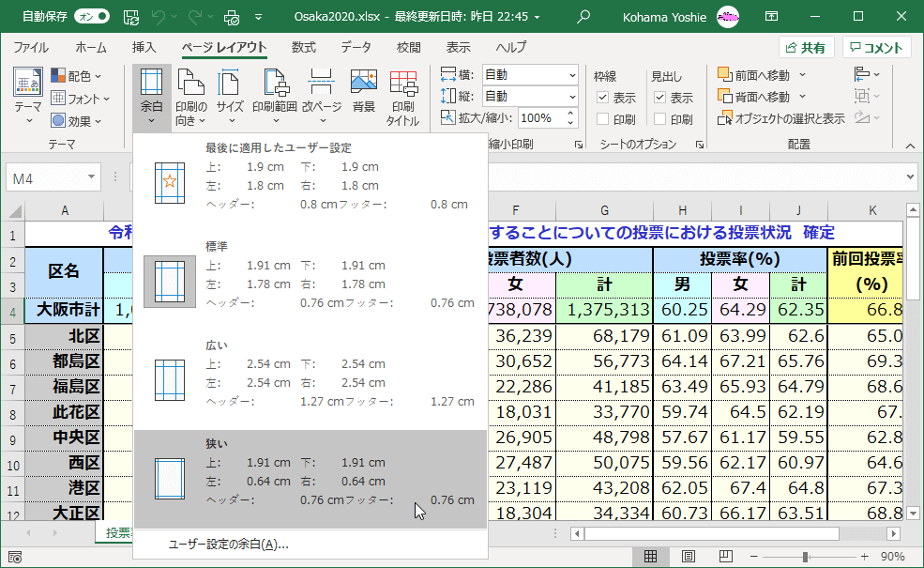This screenshot has height=568, width=924.
Task: Open the Formulas (数式) ribbon tab
Action: (x=303, y=48)
